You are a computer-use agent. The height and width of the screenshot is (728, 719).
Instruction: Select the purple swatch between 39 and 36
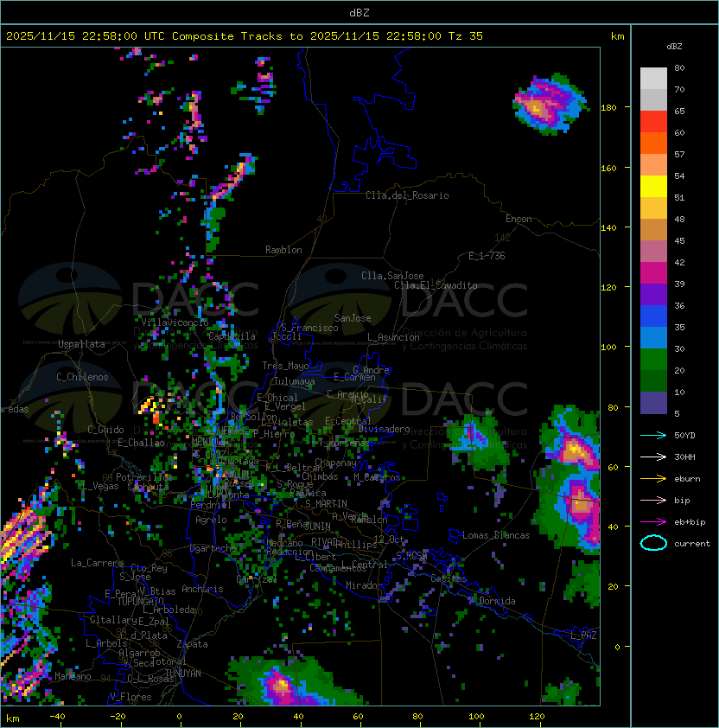(653, 294)
